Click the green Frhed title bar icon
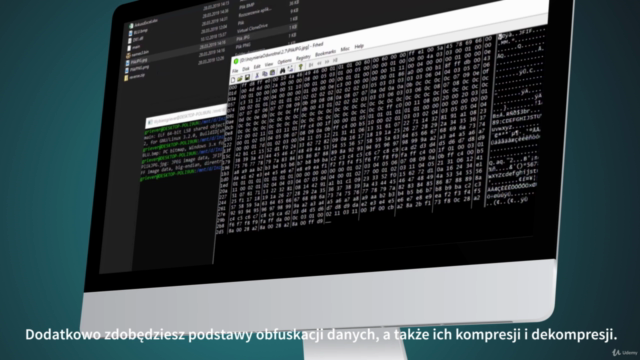Viewport: 640px width, 360px height. tap(236, 61)
